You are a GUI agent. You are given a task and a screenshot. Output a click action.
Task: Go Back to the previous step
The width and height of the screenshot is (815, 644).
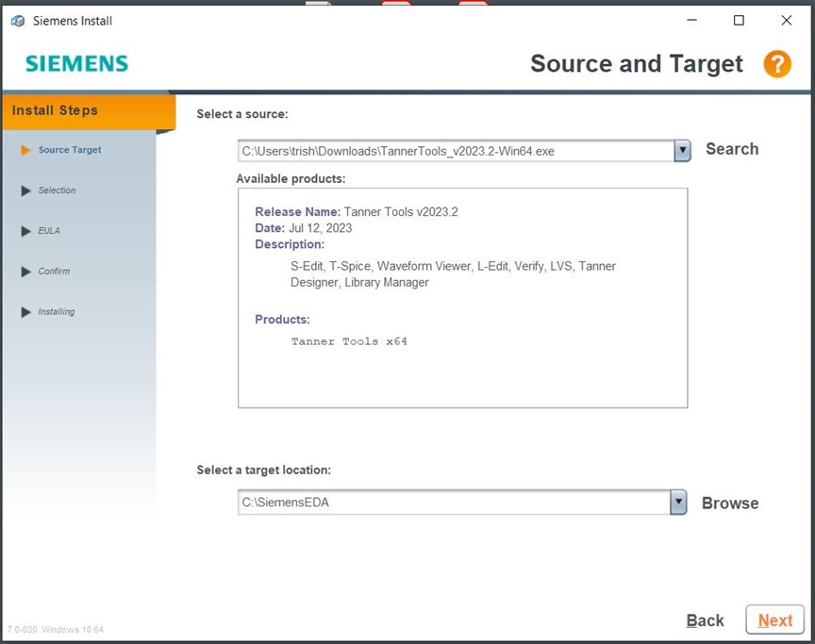705,620
